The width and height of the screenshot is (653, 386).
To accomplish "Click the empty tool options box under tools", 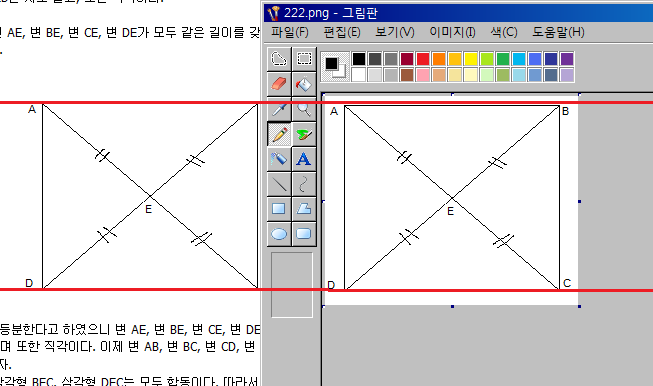I will (292, 285).
